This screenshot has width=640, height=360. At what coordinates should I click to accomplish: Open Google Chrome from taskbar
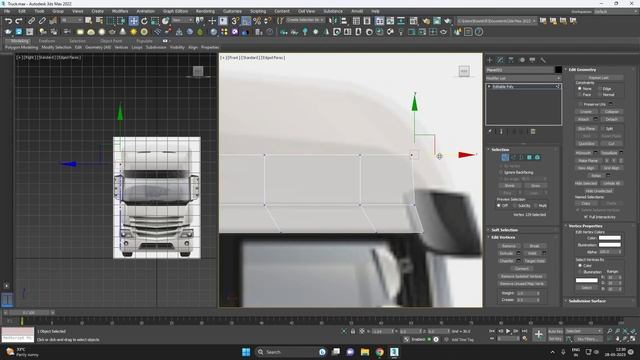click(380, 352)
